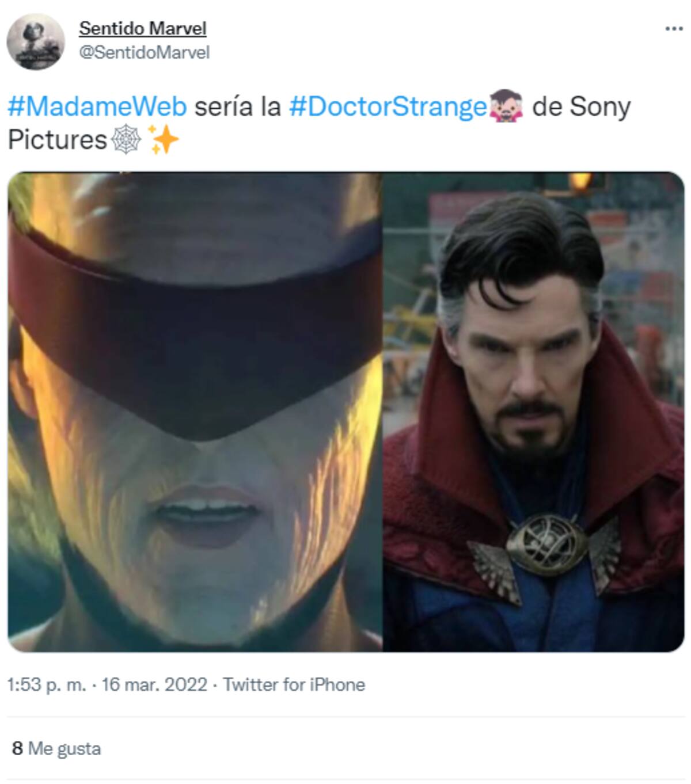The width and height of the screenshot is (691, 784).
Task: Click the Sentido Marvel display name
Action: point(142,28)
